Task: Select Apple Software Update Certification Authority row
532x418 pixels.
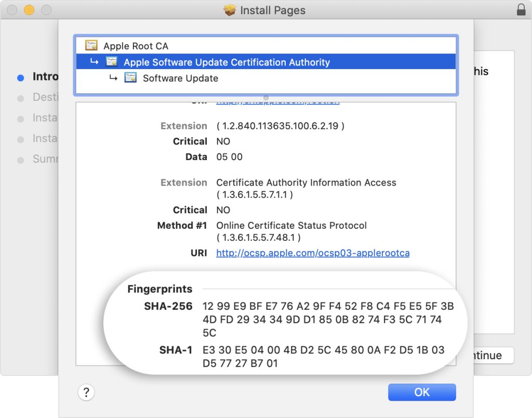Action: tap(265, 62)
